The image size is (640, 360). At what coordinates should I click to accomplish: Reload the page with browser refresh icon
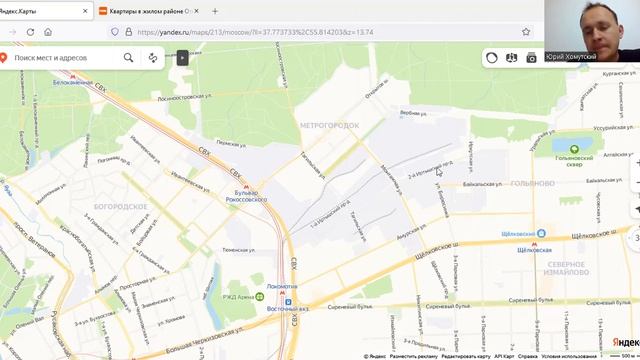30,32
